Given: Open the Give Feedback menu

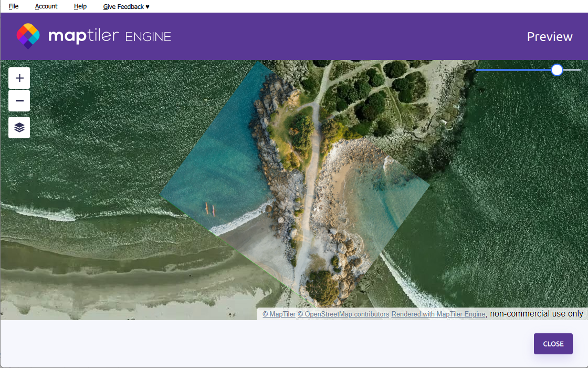Looking at the screenshot, I should (x=127, y=7).
